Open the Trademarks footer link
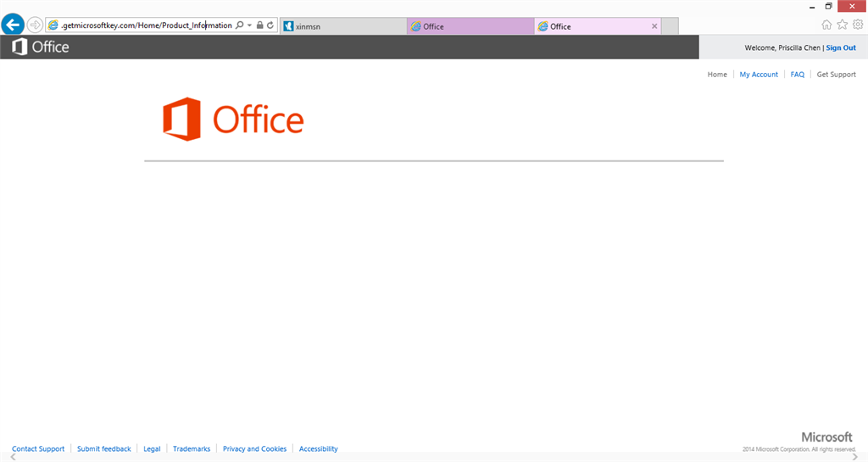This screenshot has width=868, height=462. [192, 448]
